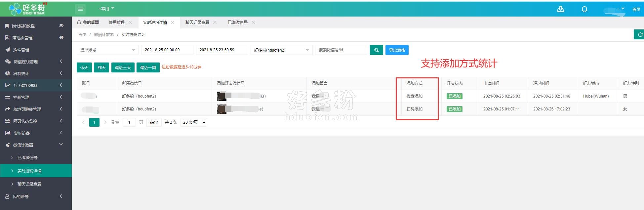Open the +常用 top menu
Screen dimensions: 644x210
[106, 9]
